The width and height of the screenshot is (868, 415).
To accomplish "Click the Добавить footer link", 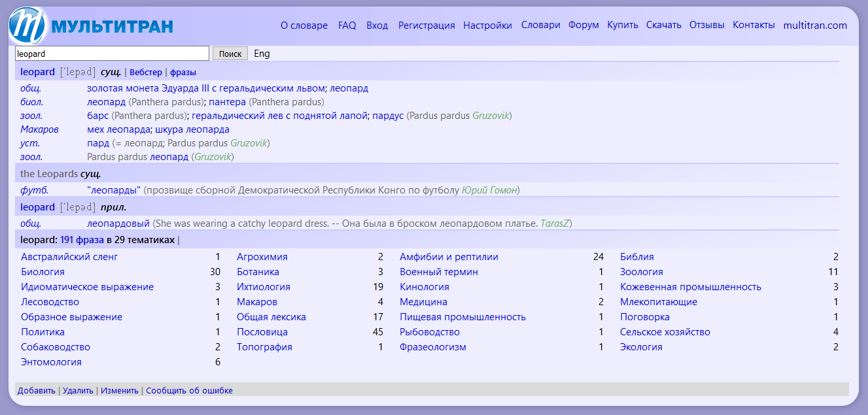I will [x=37, y=391].
